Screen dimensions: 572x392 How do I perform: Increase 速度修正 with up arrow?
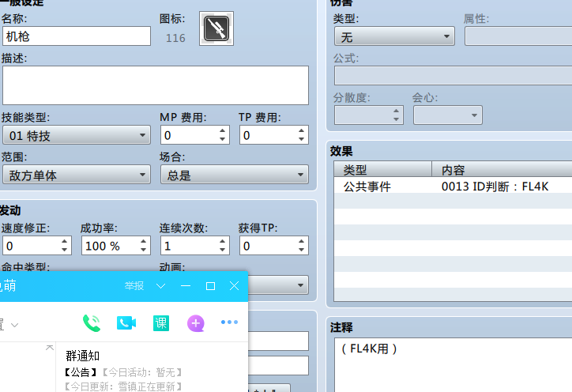(64, 241)
